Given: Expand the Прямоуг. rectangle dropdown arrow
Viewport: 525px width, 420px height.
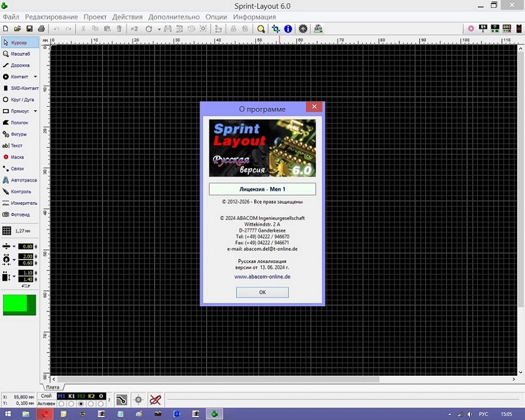Looking at the screenshot, I should pos(35,111).
